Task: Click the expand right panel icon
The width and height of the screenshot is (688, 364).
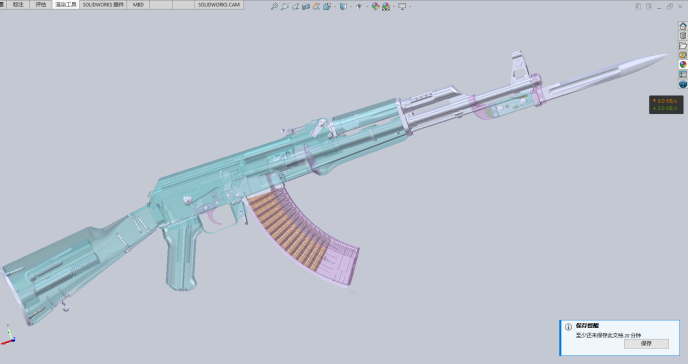Action: tap(649, 7)
